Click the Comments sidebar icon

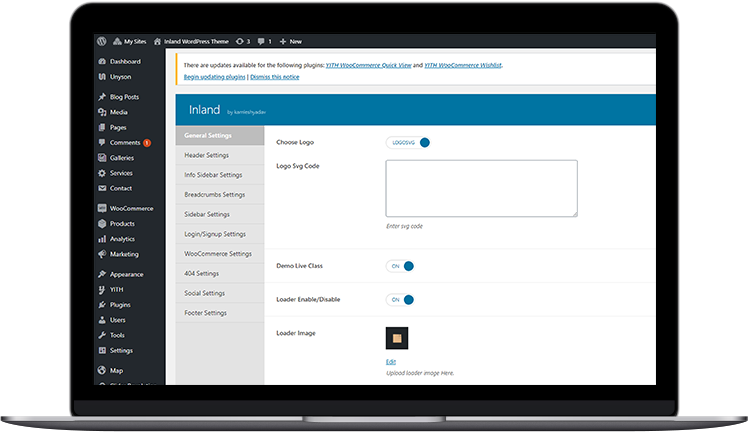pos(102,143)
